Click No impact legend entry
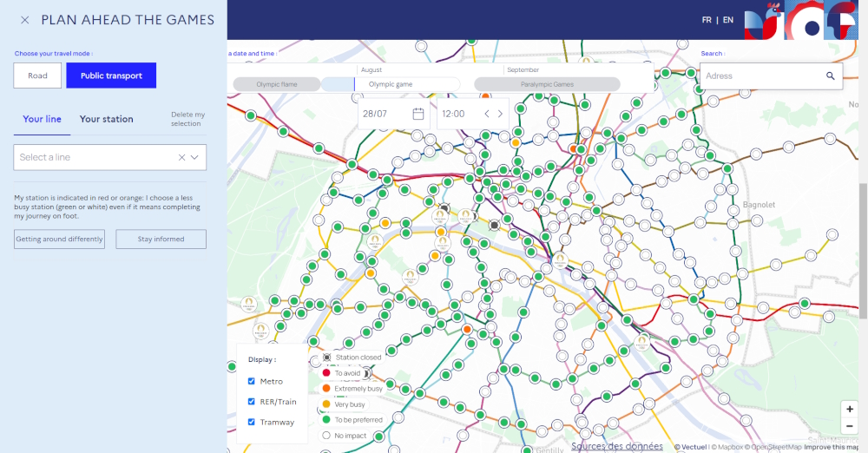This screenshot has height=453, width=868. (345, 436)
